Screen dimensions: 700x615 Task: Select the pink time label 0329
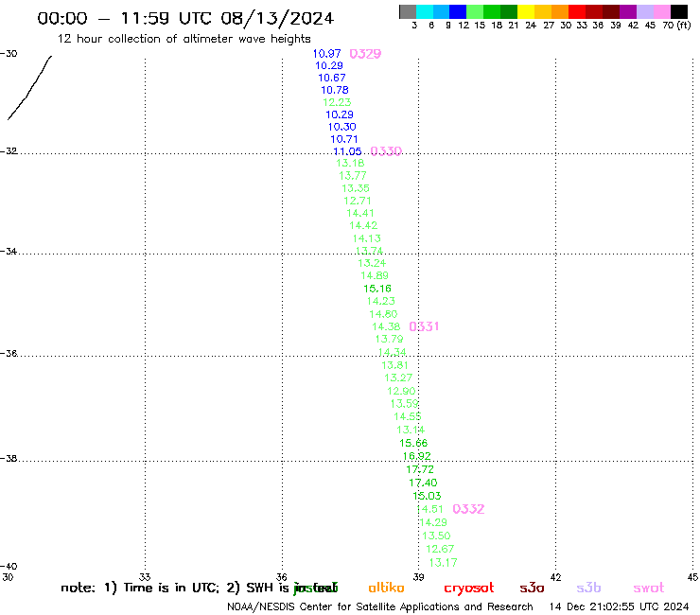click(x=365, y=54)
